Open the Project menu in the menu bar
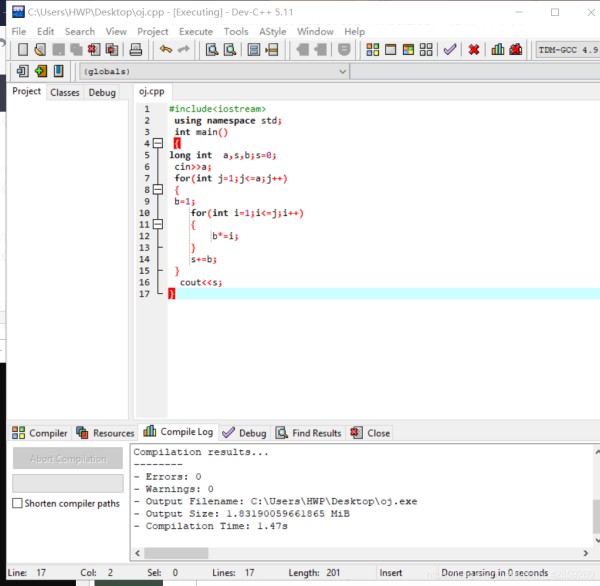 click(153, 31)
